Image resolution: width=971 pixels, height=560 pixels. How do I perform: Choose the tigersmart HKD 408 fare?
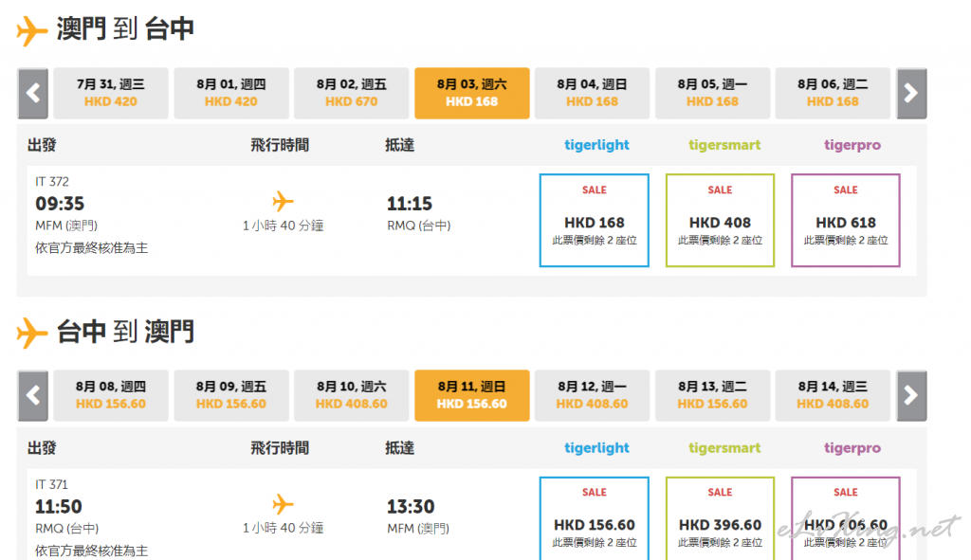[721, 220]
